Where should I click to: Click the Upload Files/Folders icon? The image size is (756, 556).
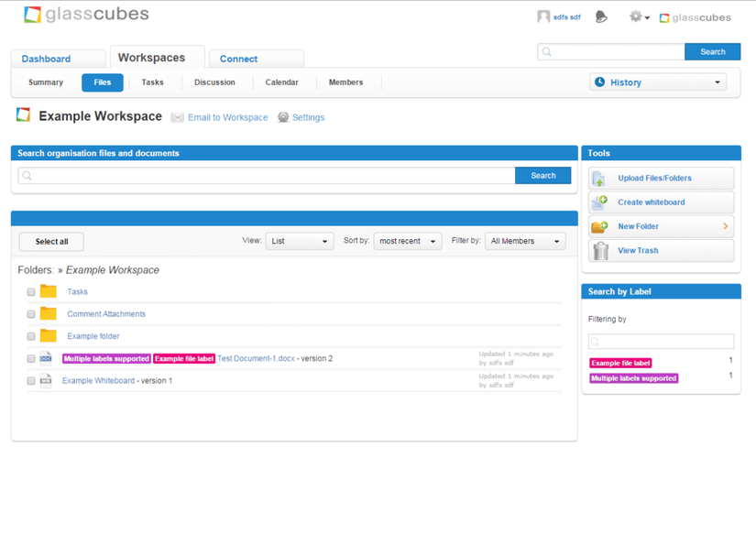tap(599, 179)
